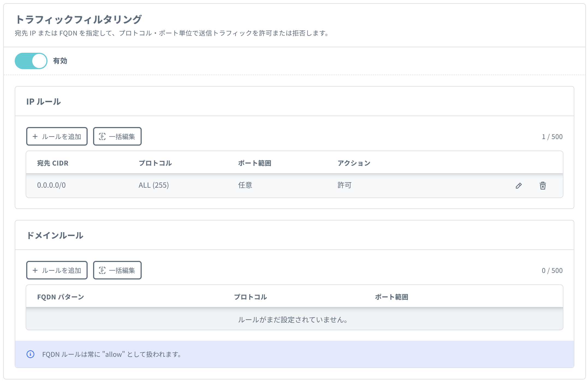Click the トラフィックフィルタリング page title

pos(78,19)
